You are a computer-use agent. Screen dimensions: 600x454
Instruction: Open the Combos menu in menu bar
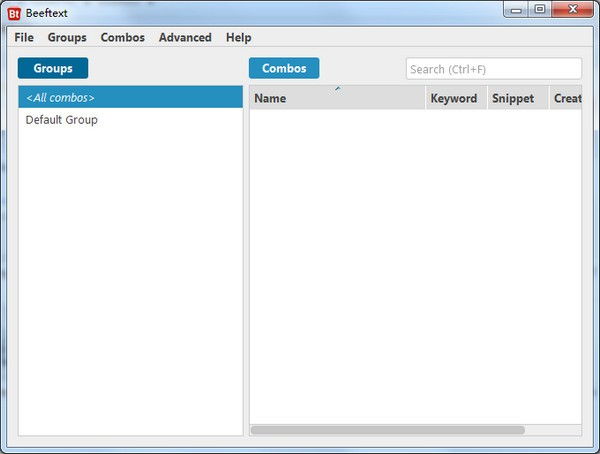[x=122, y=38]
